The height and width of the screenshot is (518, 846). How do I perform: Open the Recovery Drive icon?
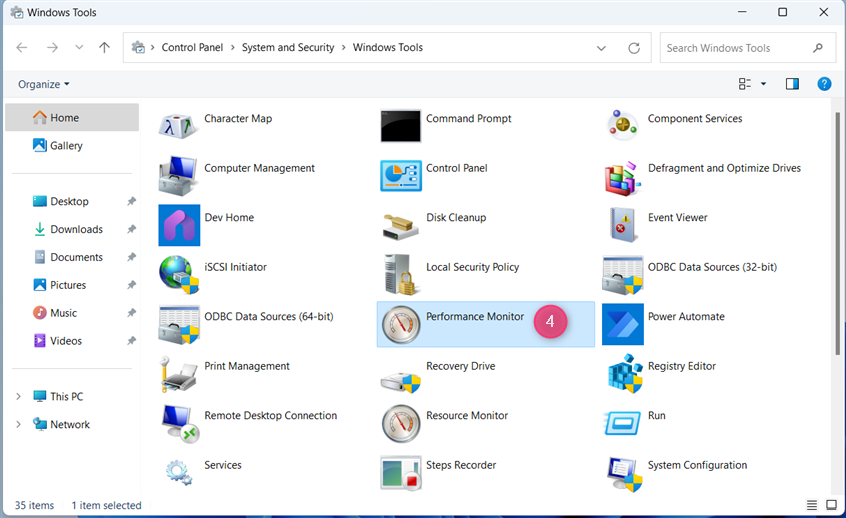(x=400, y=381)
